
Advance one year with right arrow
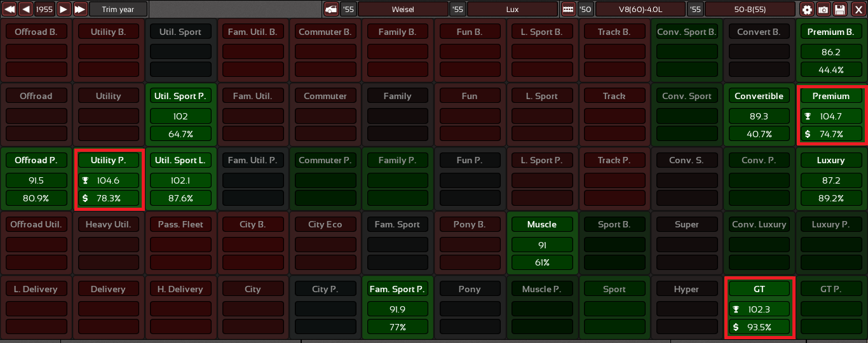click(64, 10)
